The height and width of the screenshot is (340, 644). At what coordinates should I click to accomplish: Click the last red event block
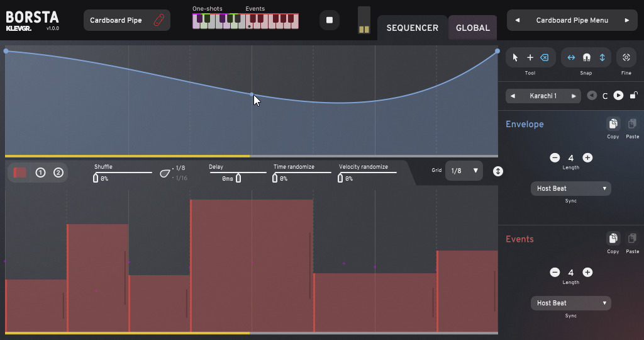467,291
